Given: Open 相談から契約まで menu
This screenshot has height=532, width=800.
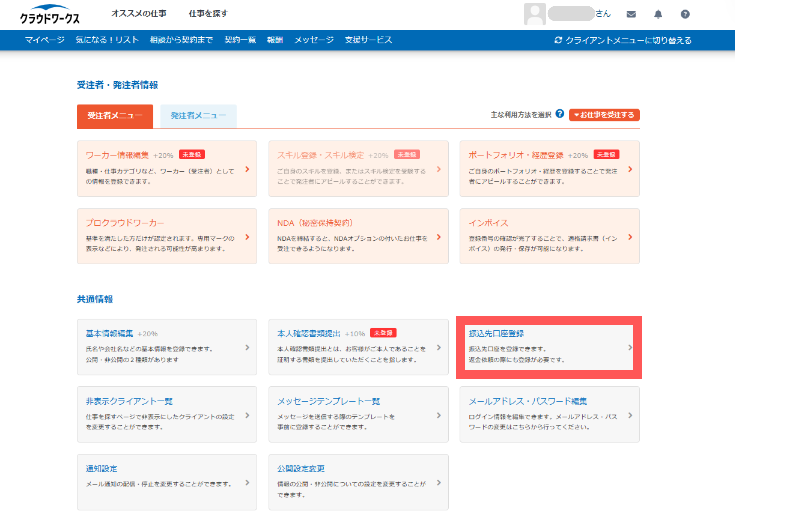Looking at the screenshot, I should pyautogui.click(x=181, y=40).
